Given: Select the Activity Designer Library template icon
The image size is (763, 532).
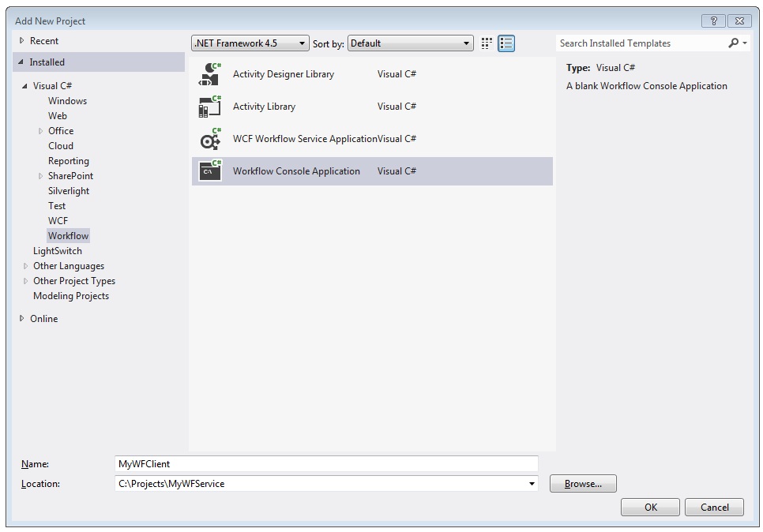Looking at the screenshot, I should click(209, 73).
